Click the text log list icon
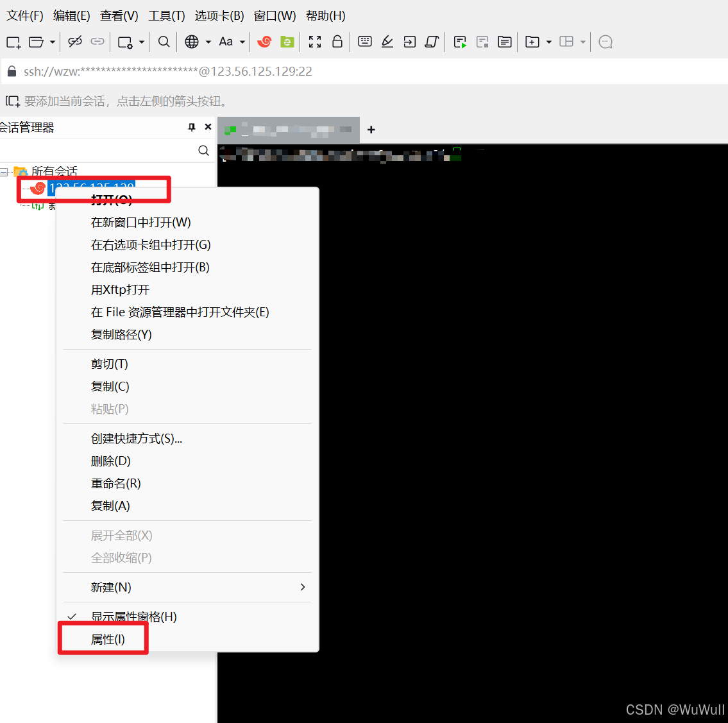Viewport: 728px width, 723px height. point(505,42)
